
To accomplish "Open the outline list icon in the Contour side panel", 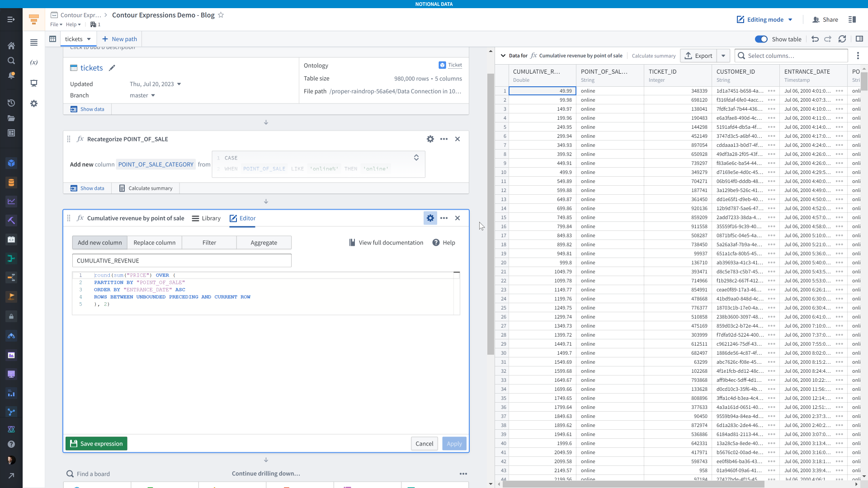I will point(34,42).
